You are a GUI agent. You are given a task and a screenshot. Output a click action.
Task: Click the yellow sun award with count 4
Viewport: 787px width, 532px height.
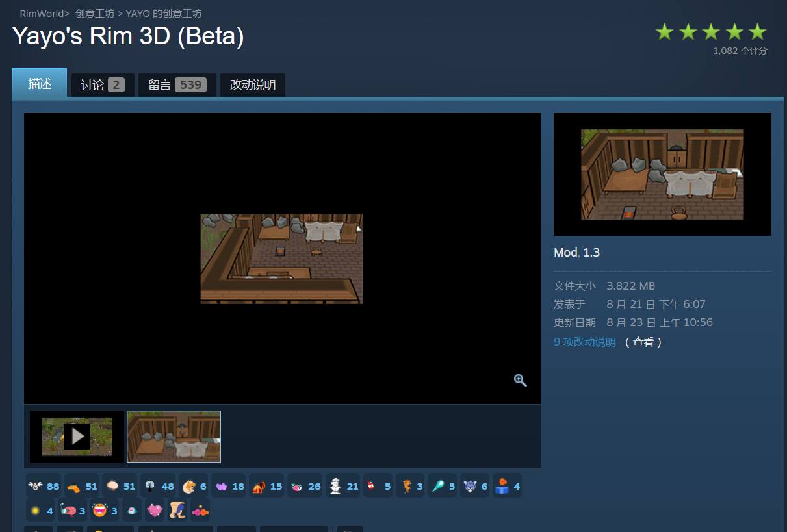pos(40,511)
